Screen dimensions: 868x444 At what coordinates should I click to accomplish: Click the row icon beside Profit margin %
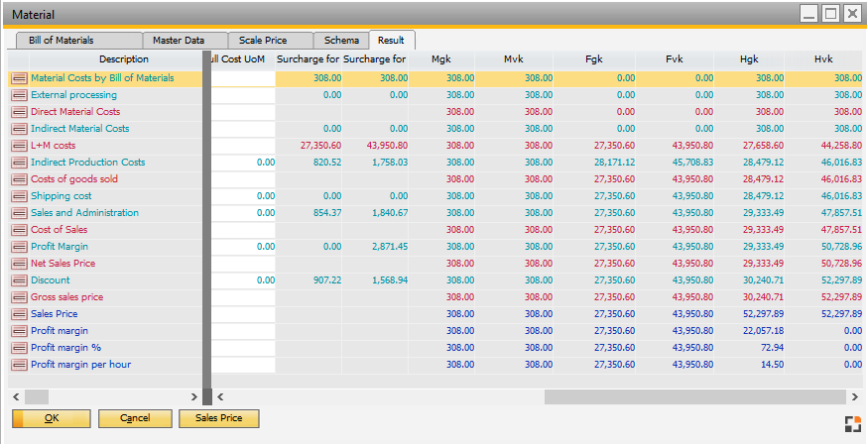pyautogui.click(x=19, y=348)
